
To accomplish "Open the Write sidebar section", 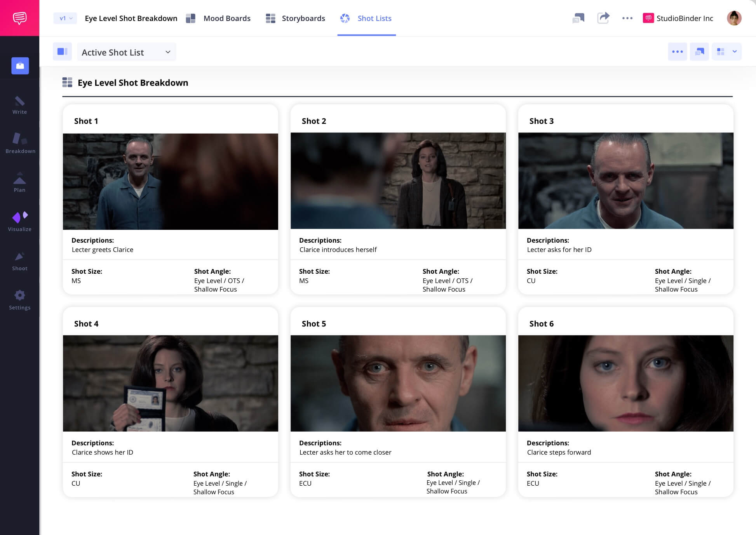I will 19,105.
